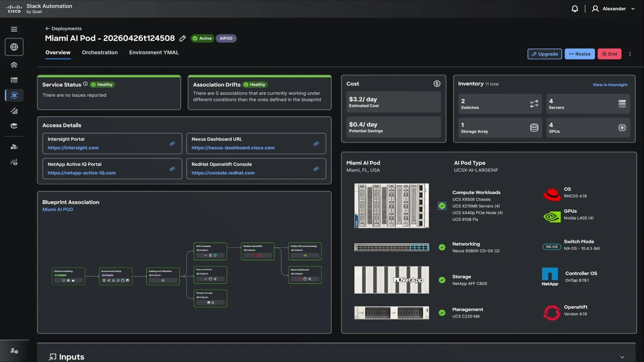Click the Nvidia logo beside GPUs
Viewport: 644px width, 362px height.
552,217
